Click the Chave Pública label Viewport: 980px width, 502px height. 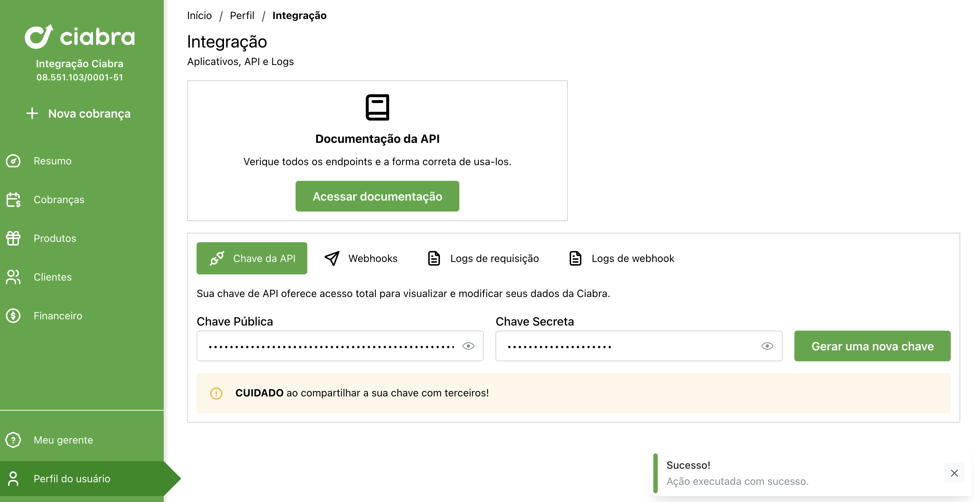(x=235, y=322)
